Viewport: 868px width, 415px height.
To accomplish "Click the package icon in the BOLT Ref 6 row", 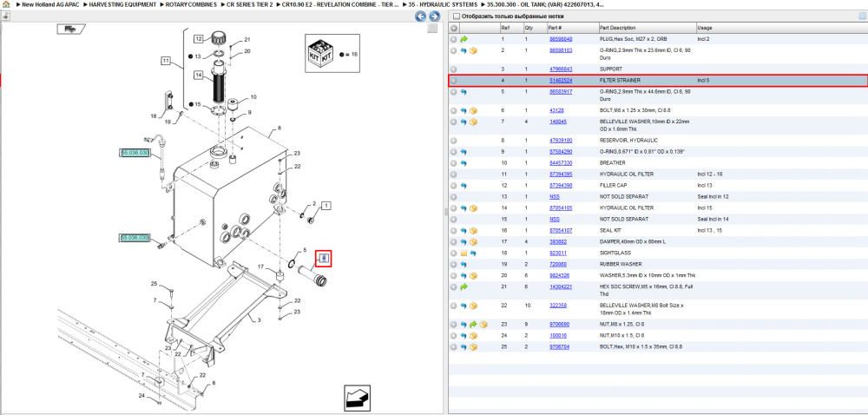I will 473,110.
